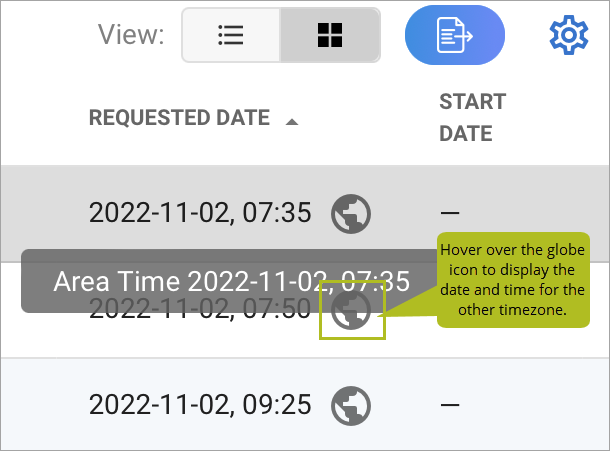
Task: Switch to grid view
Action: 330,35
